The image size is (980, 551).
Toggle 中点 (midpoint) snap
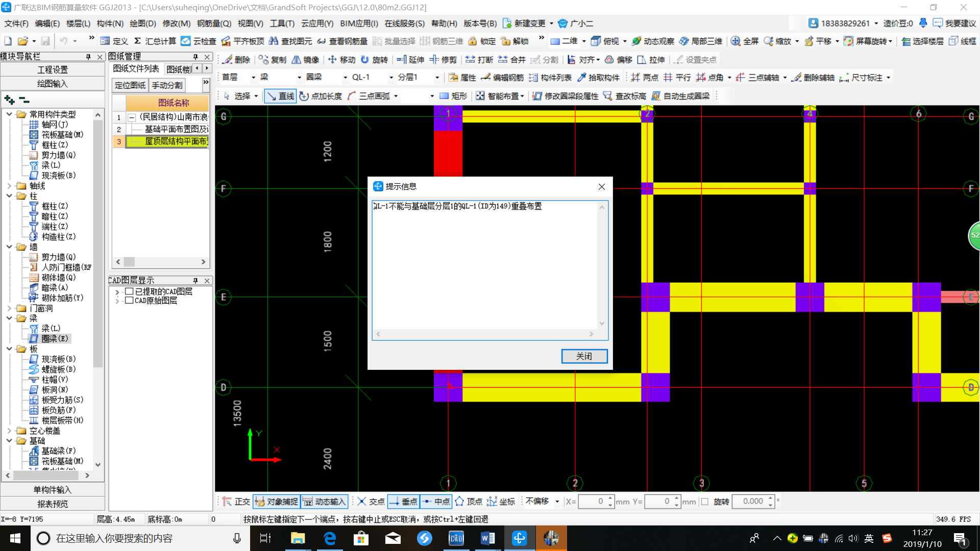436,502
